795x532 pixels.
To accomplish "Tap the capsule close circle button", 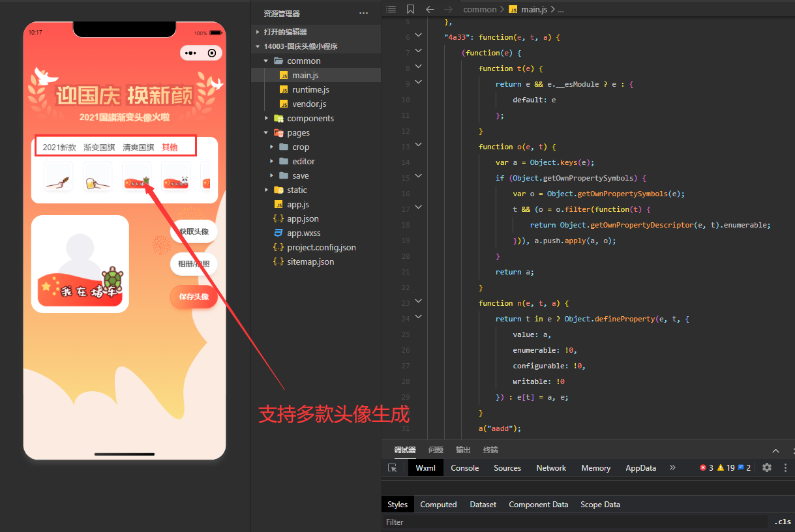I will click(211, 53).
